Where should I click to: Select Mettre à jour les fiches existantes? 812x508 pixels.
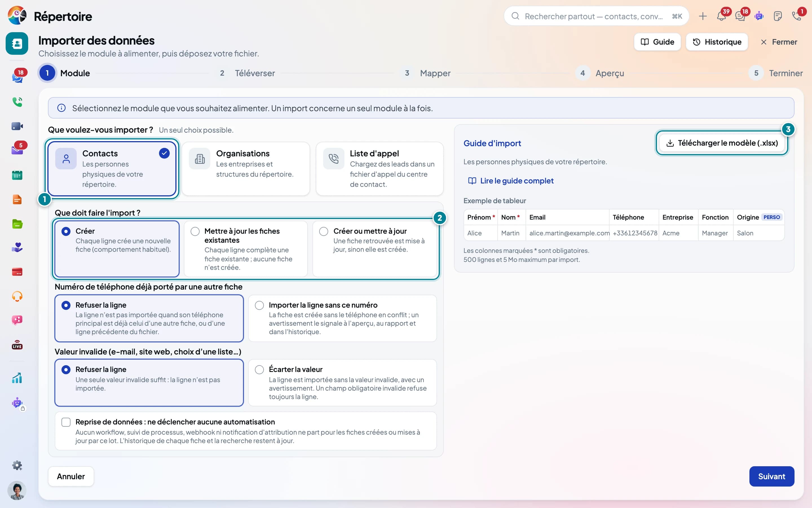[x=246, y=249]
